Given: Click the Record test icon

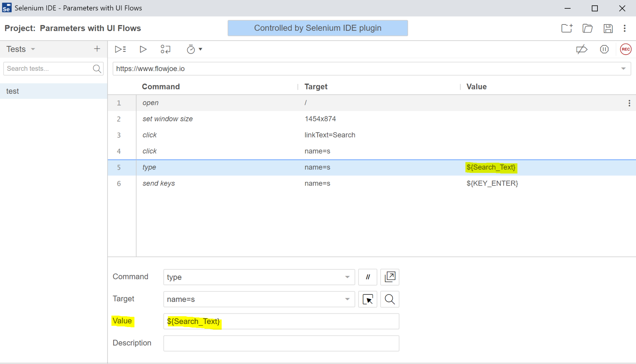Looking at the screenshot, I should 625,49.
